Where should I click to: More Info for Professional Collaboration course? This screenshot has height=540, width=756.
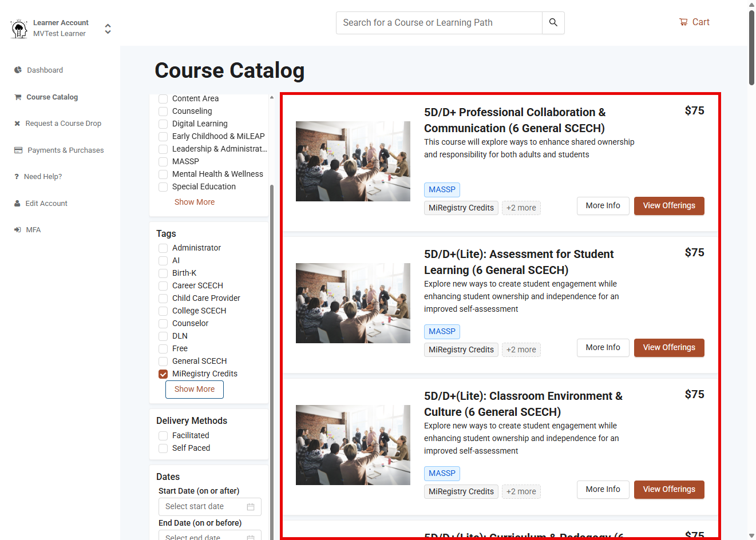(x=603, y=206)
